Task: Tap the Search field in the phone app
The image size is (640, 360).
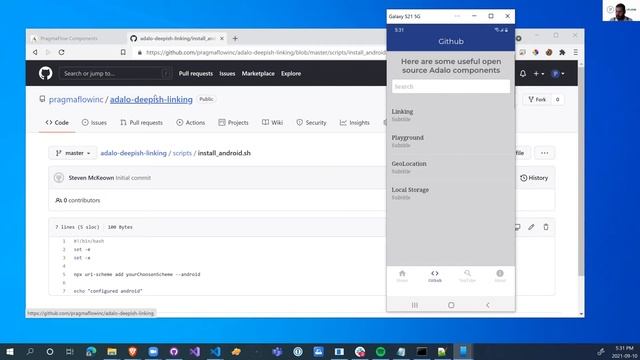Action: tap(451, 87)
